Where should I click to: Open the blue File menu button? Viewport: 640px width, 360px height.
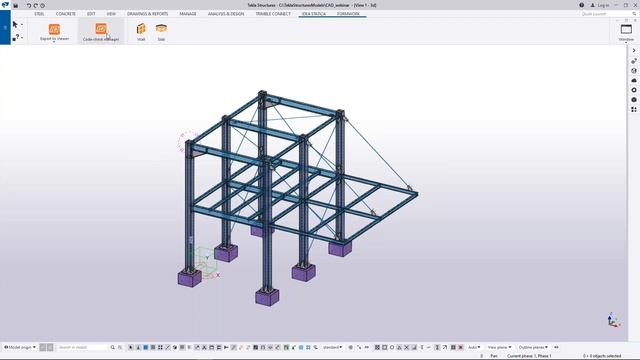5,27
